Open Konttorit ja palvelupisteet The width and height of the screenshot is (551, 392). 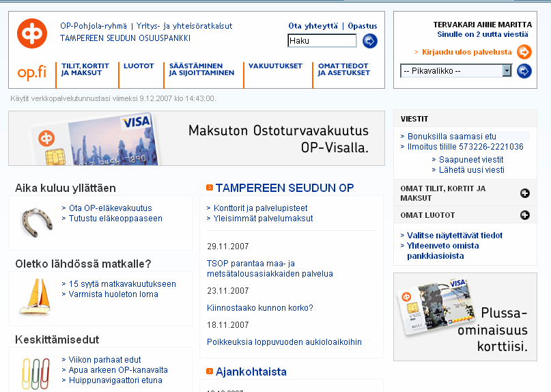pos(260,208)
